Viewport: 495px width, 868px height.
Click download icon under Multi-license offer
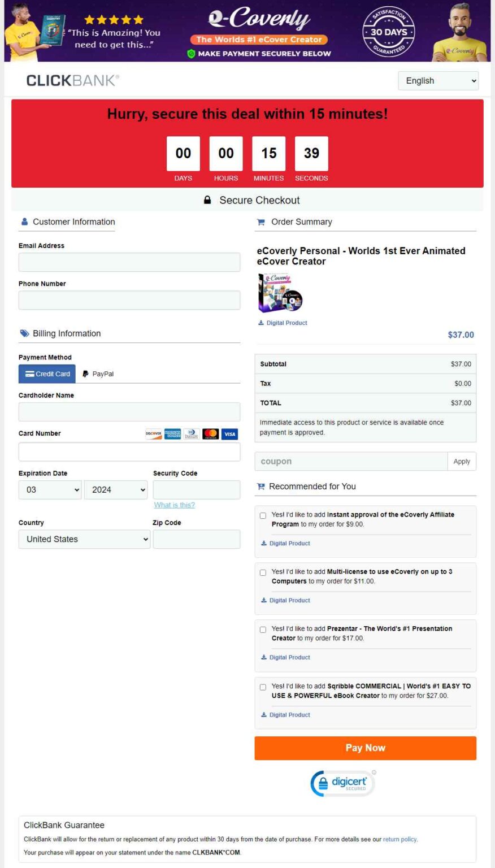[x=264, y=600]
